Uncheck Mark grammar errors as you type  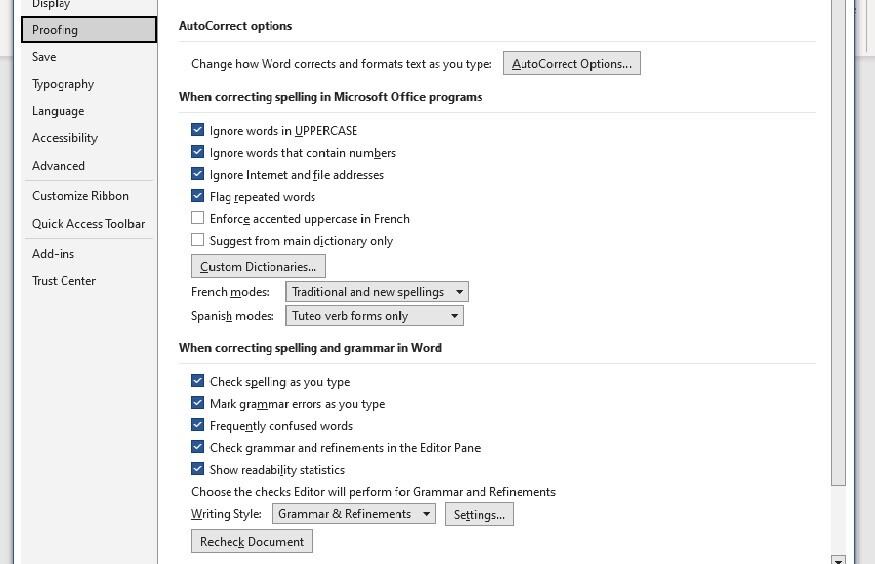click(198, 403)
